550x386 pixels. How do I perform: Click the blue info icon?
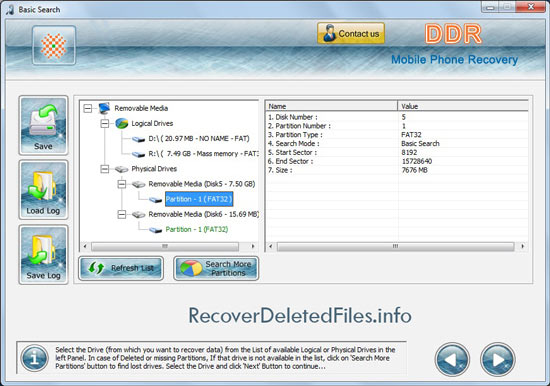[x=34, y=358]
